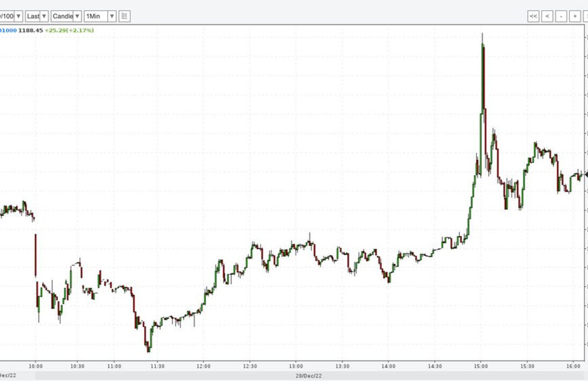Click the 20/Dec/22 date bar

click(x=308, y=376)
